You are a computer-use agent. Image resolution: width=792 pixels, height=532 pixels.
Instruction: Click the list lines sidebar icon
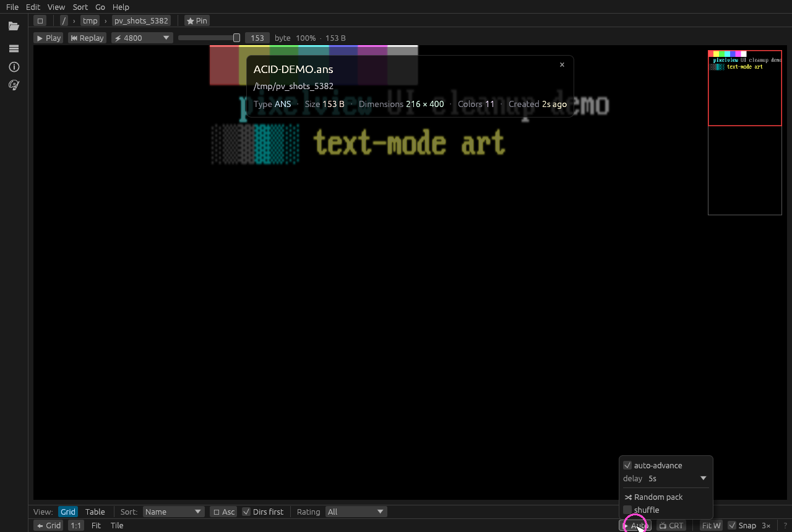14,48
